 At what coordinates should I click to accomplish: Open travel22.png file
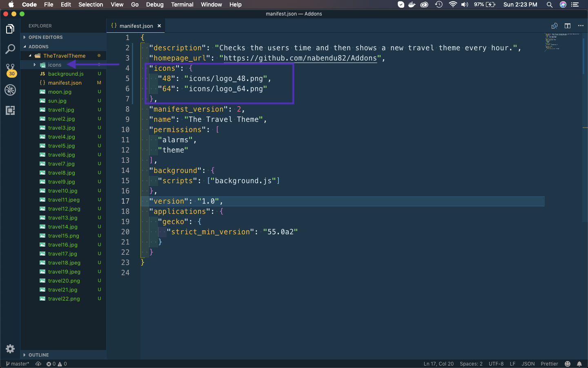click(x=63, y=299)
